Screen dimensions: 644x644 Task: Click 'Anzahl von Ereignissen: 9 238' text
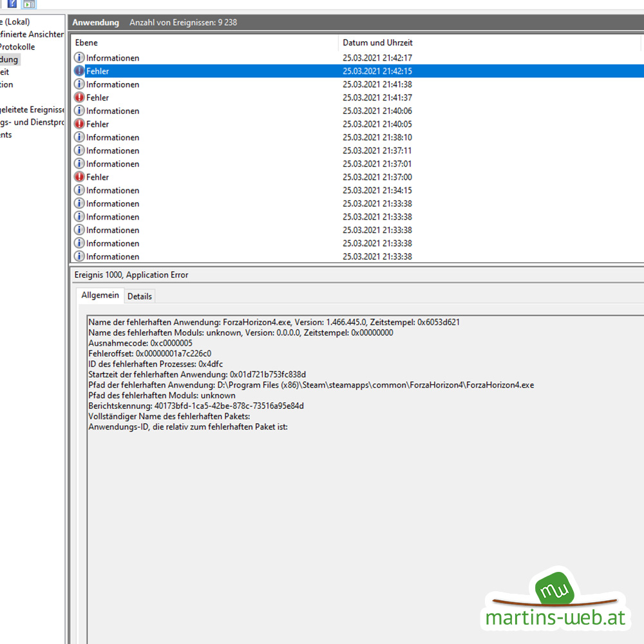[183, 22]
